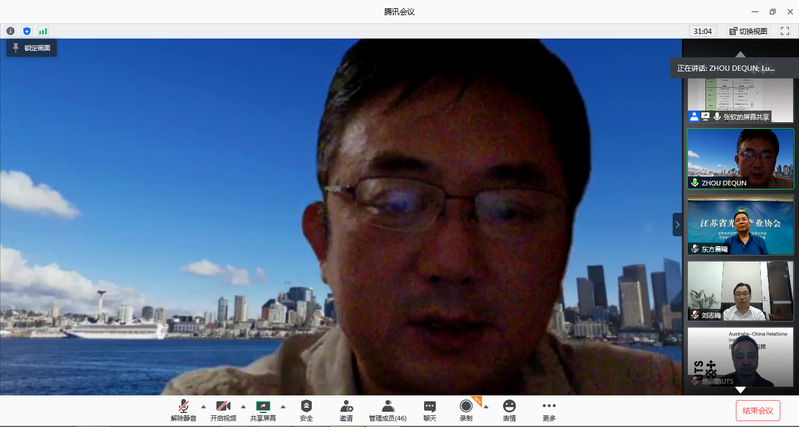The image size is (799, 427).
Task: Open the 安全 security settings
Action: click(x=306, y=410)
